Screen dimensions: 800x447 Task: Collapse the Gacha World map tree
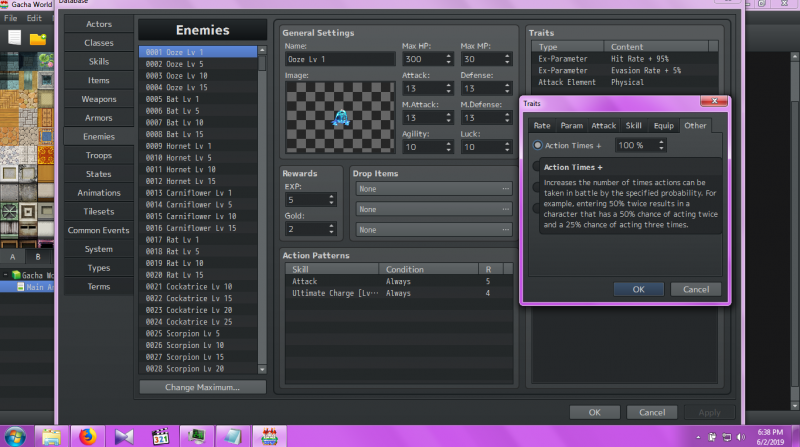pos(6,275)
